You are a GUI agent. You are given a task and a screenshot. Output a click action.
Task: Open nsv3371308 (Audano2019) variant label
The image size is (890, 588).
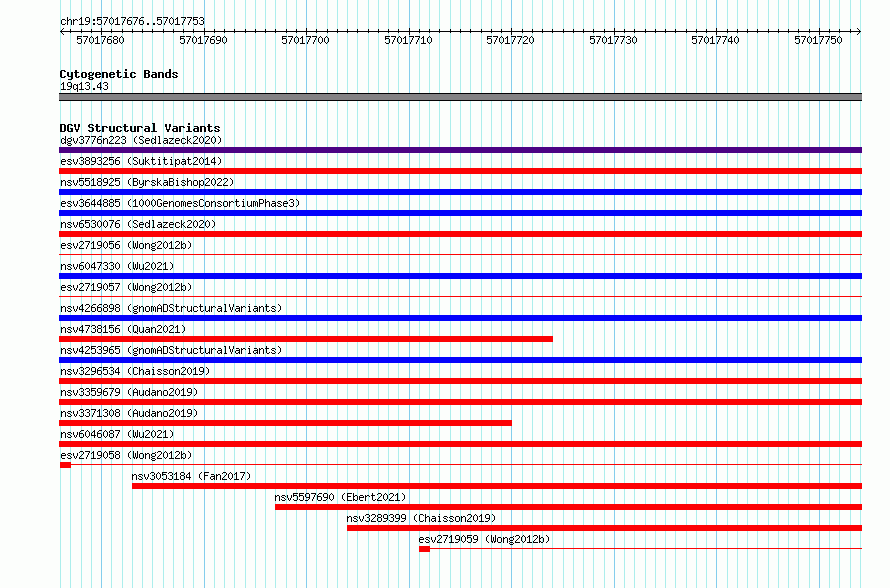129,413
